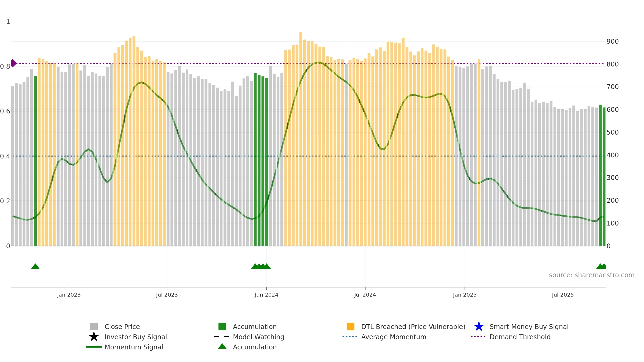Click the accumulation triangle cluster near Jan 2024
The image size is (644, 362).
pos(261,266)
